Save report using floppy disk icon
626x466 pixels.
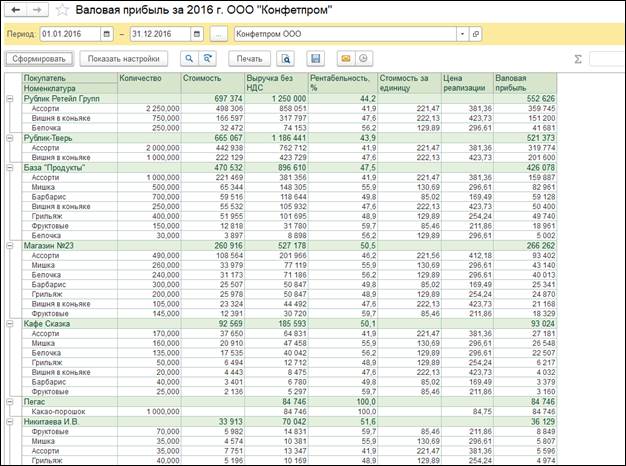[315, 59]
